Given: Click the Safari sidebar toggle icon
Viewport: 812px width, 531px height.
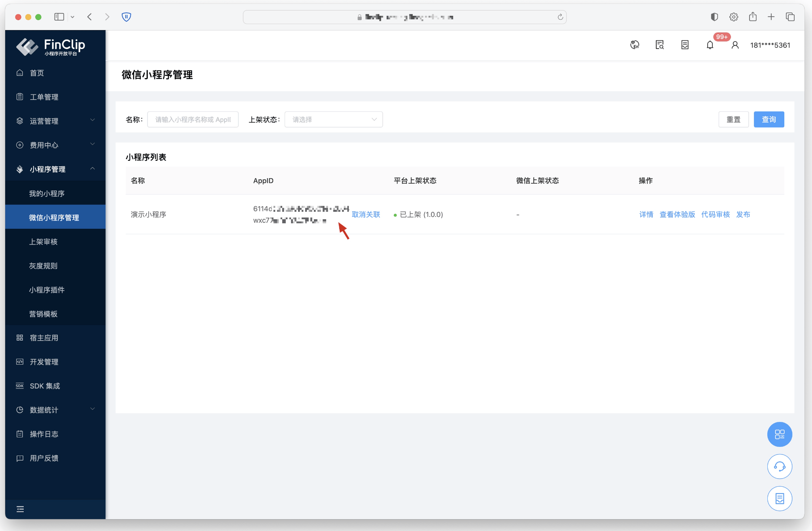Looking at the screenshot, I should (x=59, y=17).
